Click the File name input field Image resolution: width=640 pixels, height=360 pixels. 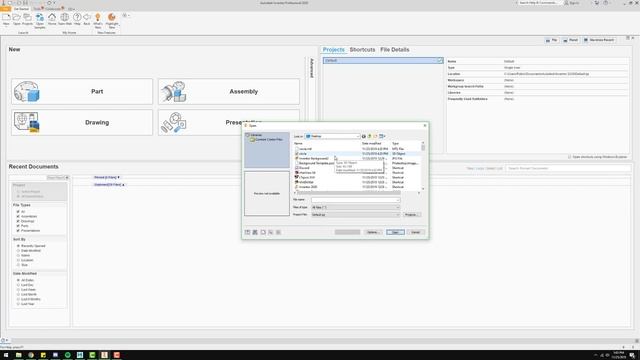pos(356,200)
